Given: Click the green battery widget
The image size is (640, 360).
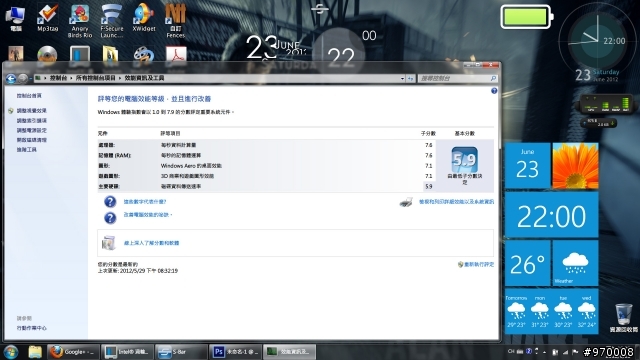Looking at the screenshot, I should click(527, 17).
